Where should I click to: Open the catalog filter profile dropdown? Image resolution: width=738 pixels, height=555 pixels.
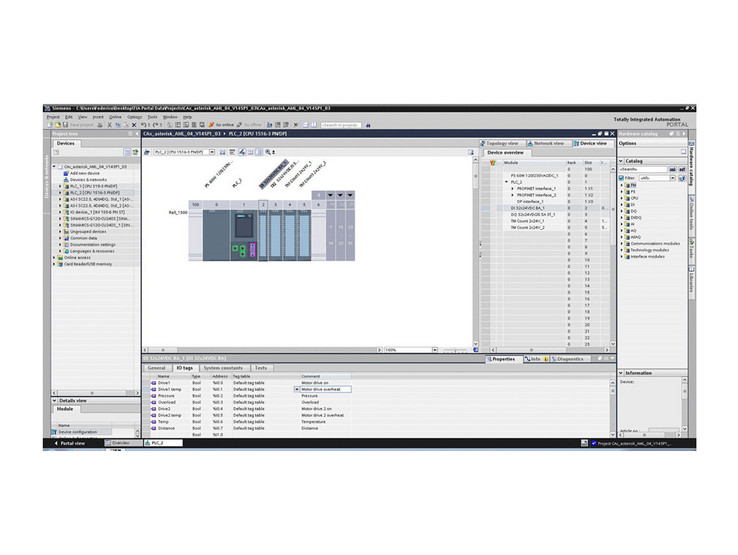(x=673, y=178)
